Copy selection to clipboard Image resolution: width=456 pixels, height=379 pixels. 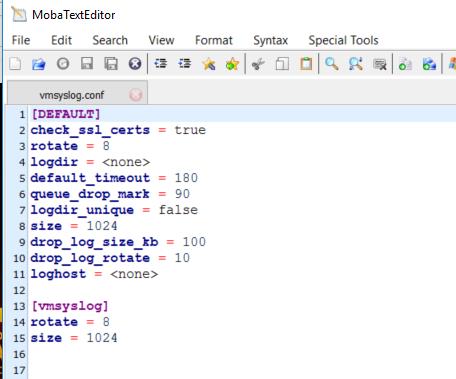tap(282, 64)
